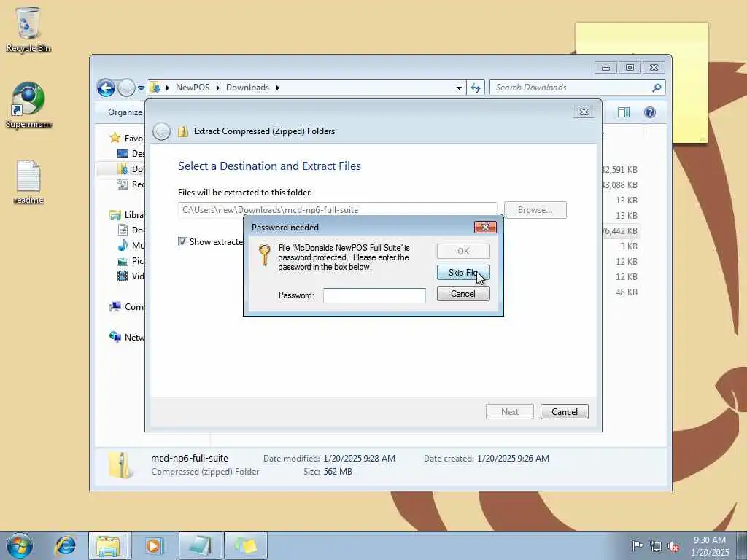Click the 48 KB file size entry
Viewport: 747px width, 560px height.
627,292
